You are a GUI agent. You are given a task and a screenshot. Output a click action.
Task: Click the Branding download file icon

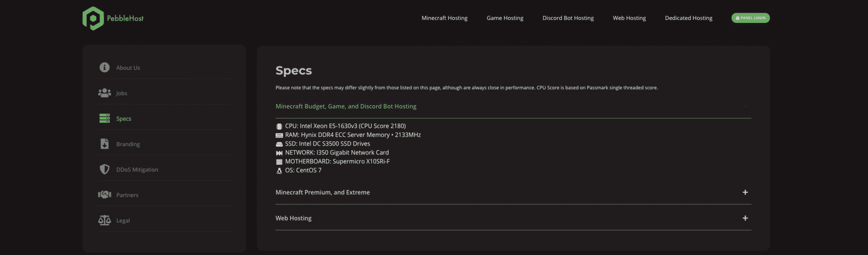pos(104,144)
